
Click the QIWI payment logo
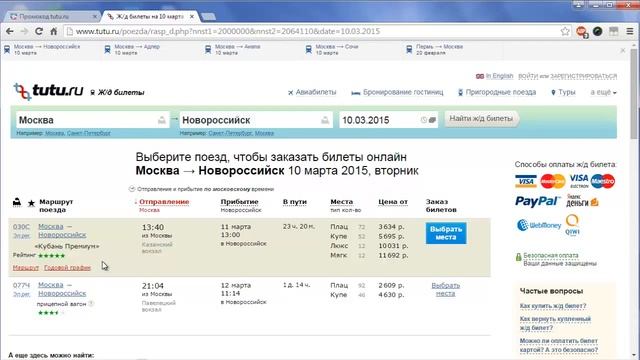572,225
